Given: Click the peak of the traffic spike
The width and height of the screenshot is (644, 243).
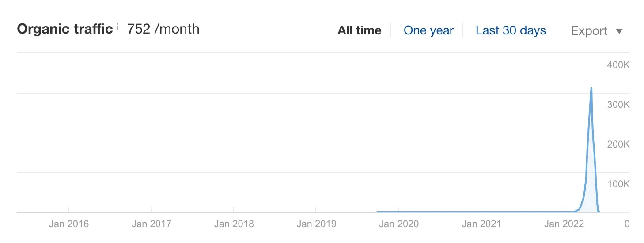Looking at the screenshot, I should click(x=591, y=88).
